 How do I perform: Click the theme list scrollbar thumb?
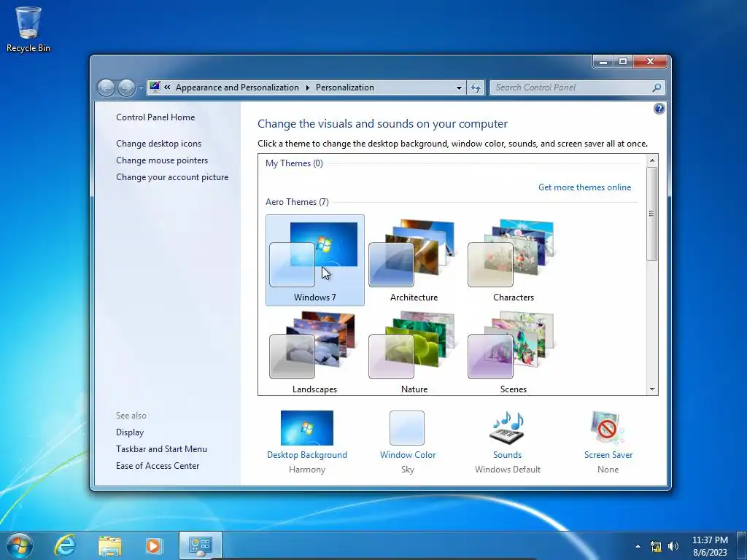[652, 214]
